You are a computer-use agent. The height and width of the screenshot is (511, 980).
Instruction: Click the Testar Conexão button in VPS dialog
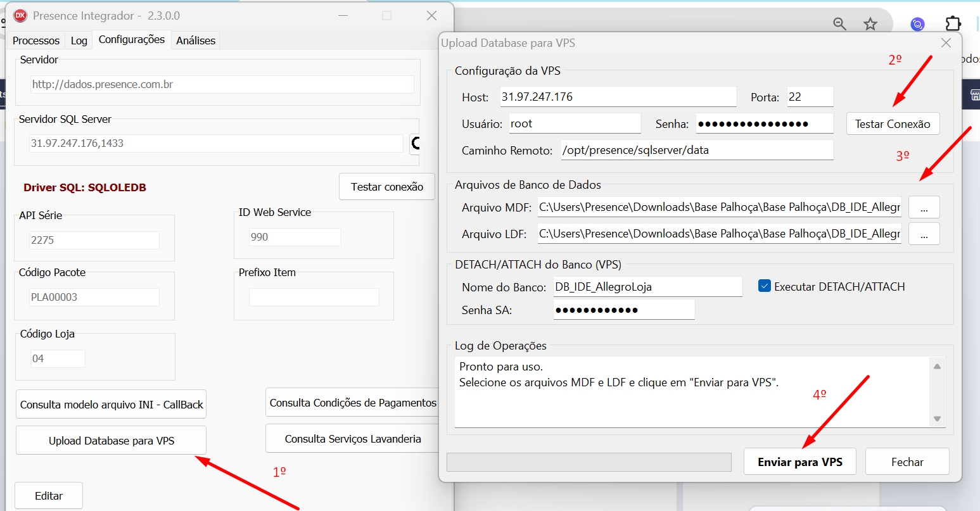[x=892, y=123]
